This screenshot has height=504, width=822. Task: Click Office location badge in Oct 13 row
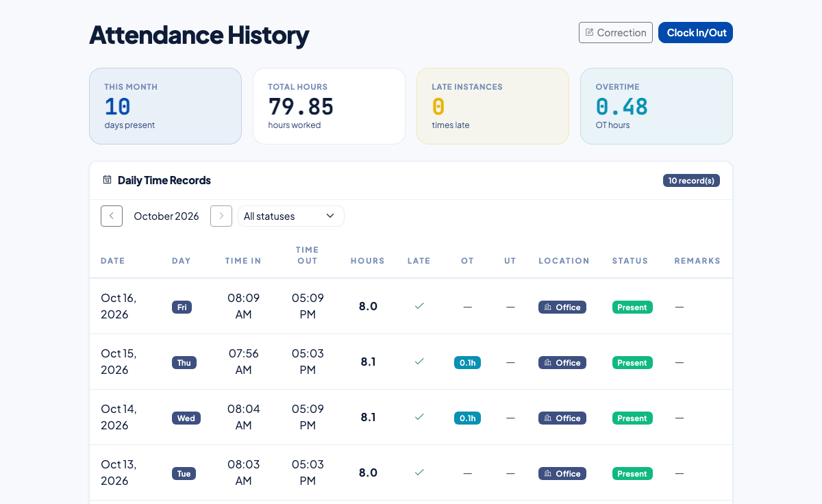point(562,474)
